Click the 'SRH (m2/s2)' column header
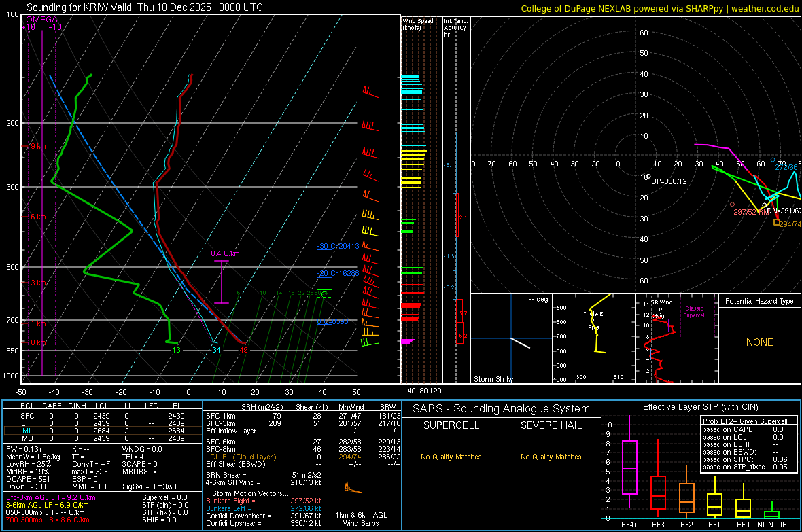The height and width of the screenshot is (532, 802). (262, 407)
